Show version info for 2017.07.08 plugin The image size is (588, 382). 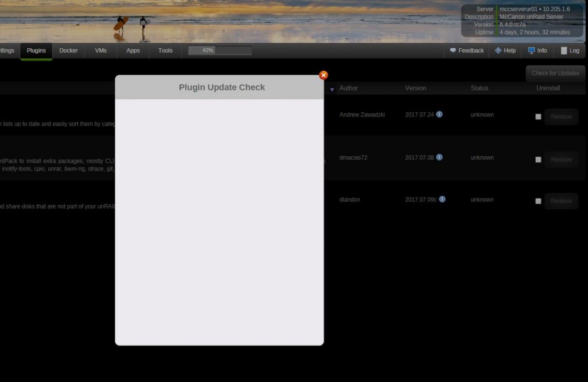(439, 157)
